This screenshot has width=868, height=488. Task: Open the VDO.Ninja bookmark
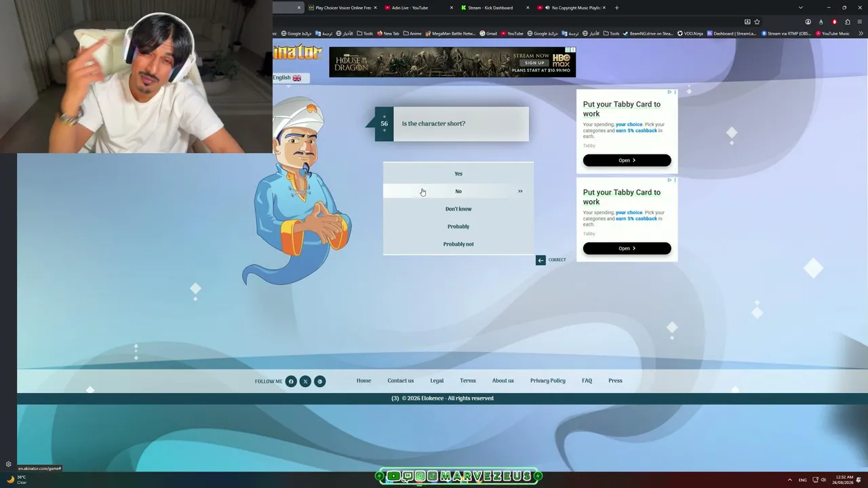[x=690, y=33]
